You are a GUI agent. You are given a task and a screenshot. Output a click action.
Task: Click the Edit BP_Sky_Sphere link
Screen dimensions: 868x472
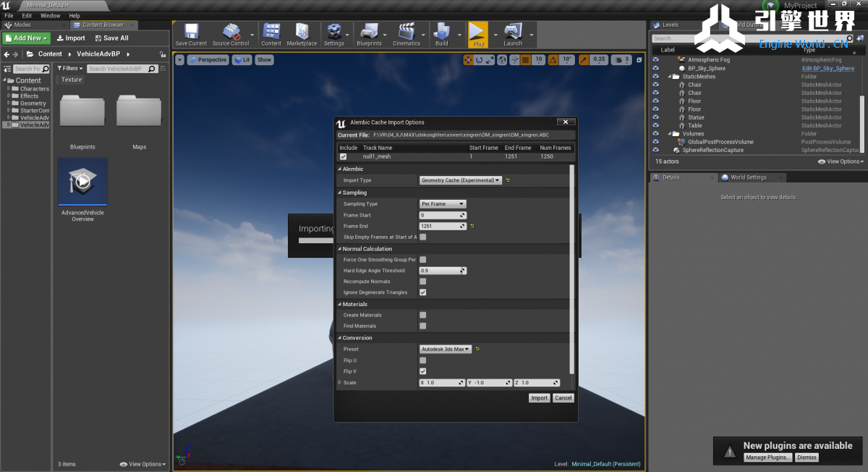[827, 68]
